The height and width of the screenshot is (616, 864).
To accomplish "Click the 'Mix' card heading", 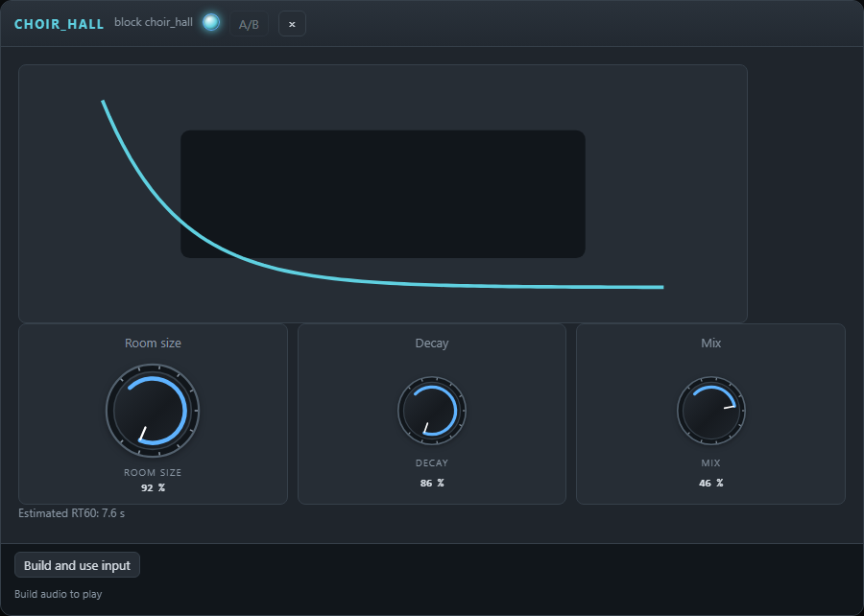I will pyautogui.click(x=710, y=343).
